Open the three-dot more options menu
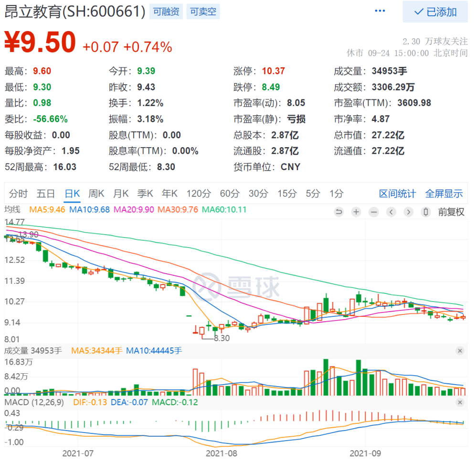The width and height of the screenshot is (476, 464). coord(380,11)
